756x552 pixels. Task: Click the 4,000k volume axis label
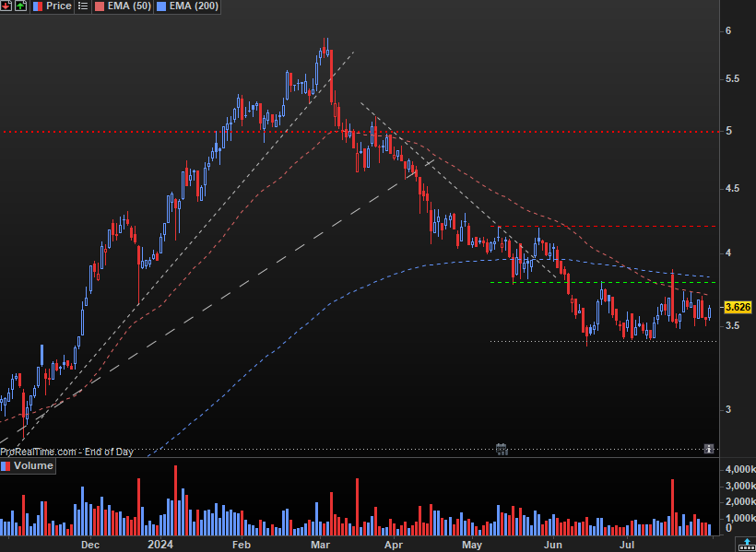pyautogui.click(x=740, y=470)
